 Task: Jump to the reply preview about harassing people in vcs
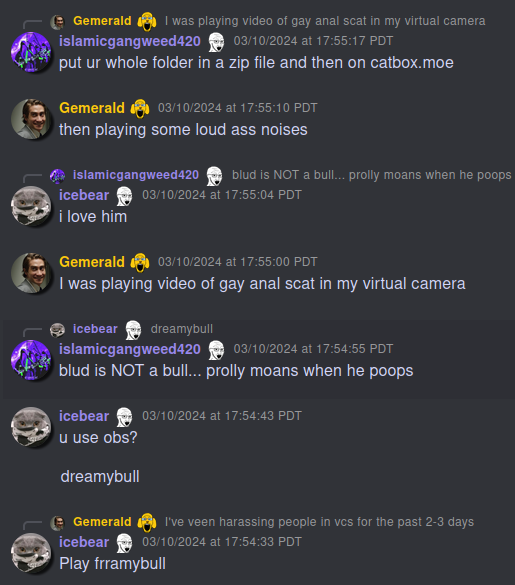[319, 522]
